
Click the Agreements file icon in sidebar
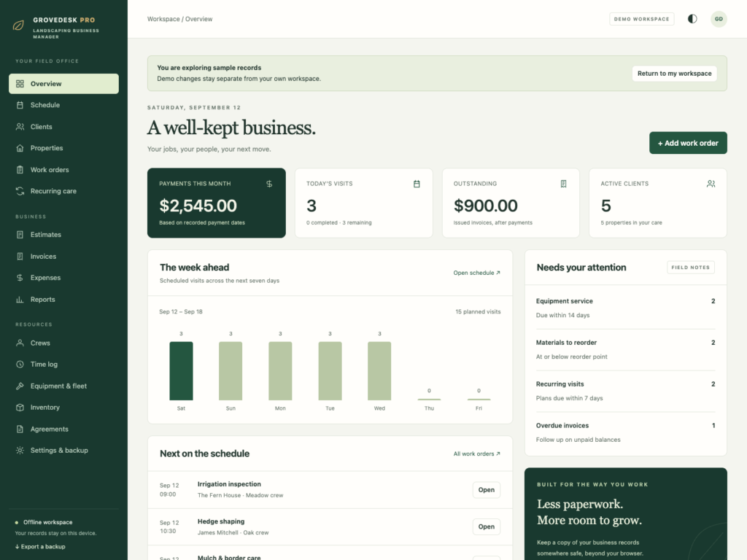pyautogui.click(x=20, y=429)
